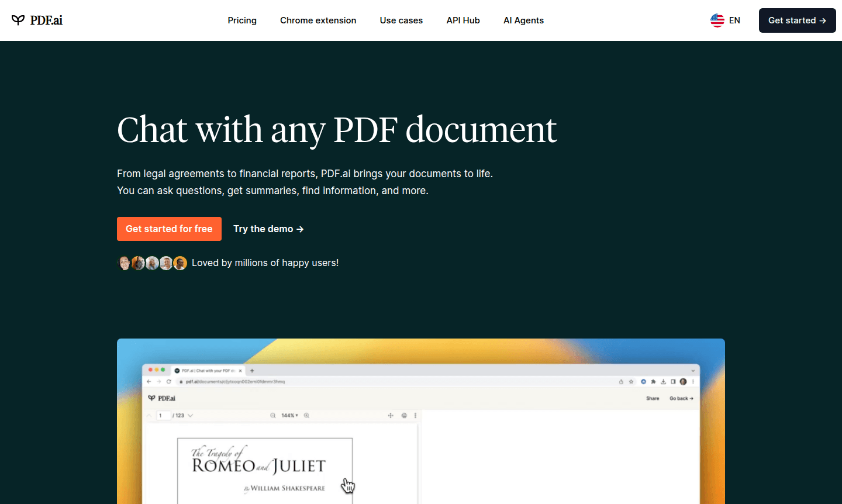842x504 pixels.
Task: Follow the Try the demo link
Action: point(268,229)
